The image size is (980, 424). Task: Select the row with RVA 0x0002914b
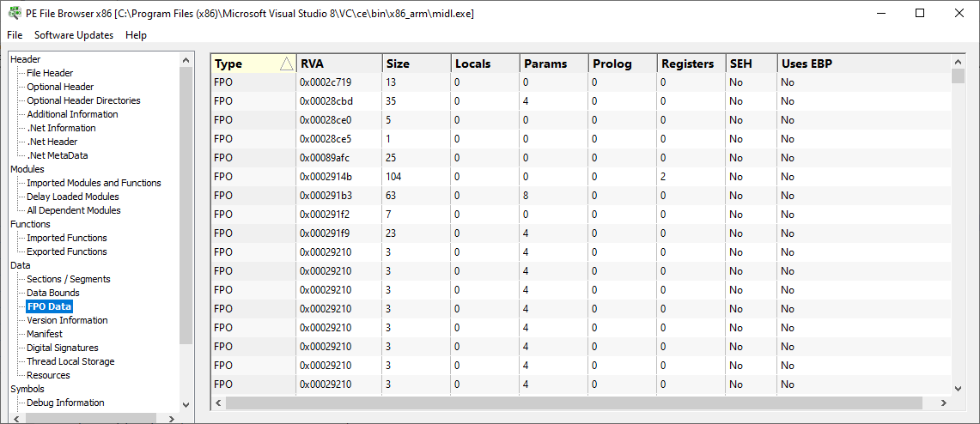[581, 177]
